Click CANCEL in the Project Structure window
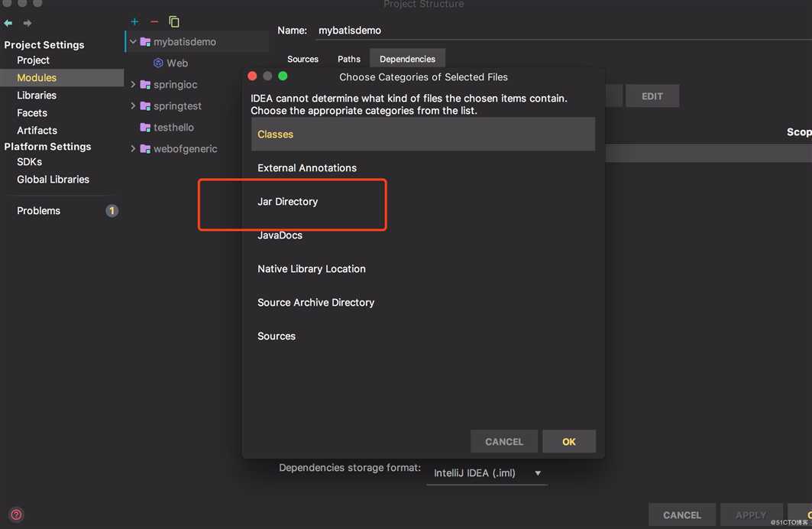 [682, 515]
